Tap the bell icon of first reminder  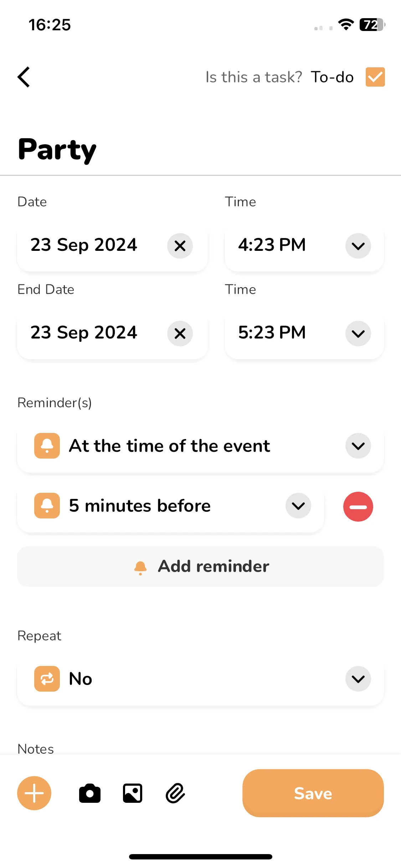[x=47, y=446]
